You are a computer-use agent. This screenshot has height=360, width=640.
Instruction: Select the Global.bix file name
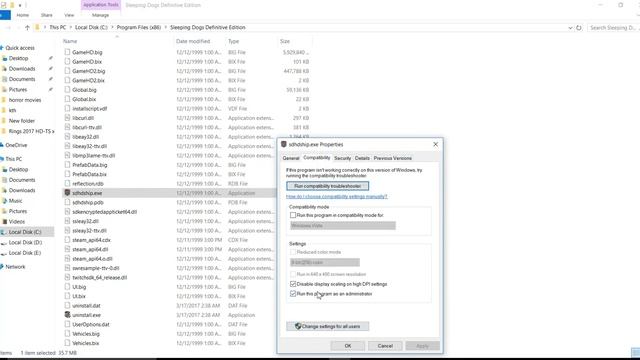click(84, 99)
